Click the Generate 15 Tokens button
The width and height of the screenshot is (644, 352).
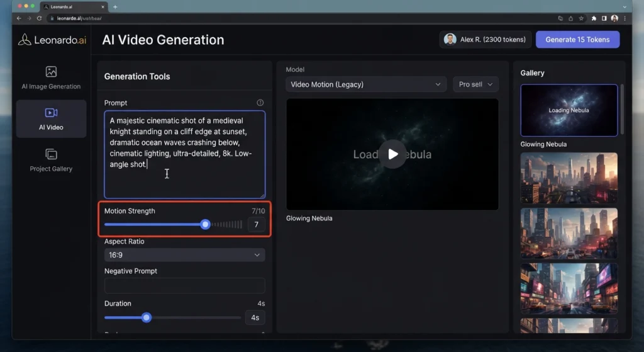(577, 40)
